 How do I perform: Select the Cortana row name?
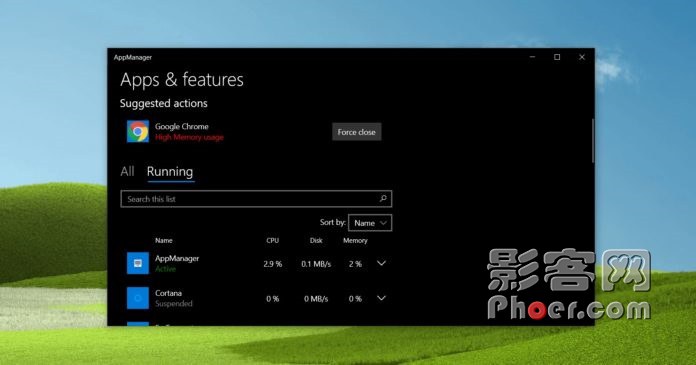(x=168, y=293)
